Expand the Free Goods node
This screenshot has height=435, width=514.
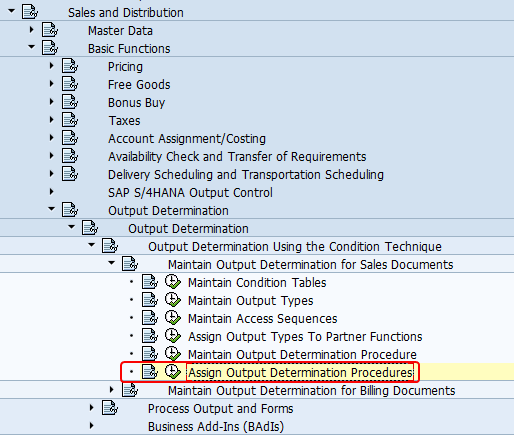[52, 84]
